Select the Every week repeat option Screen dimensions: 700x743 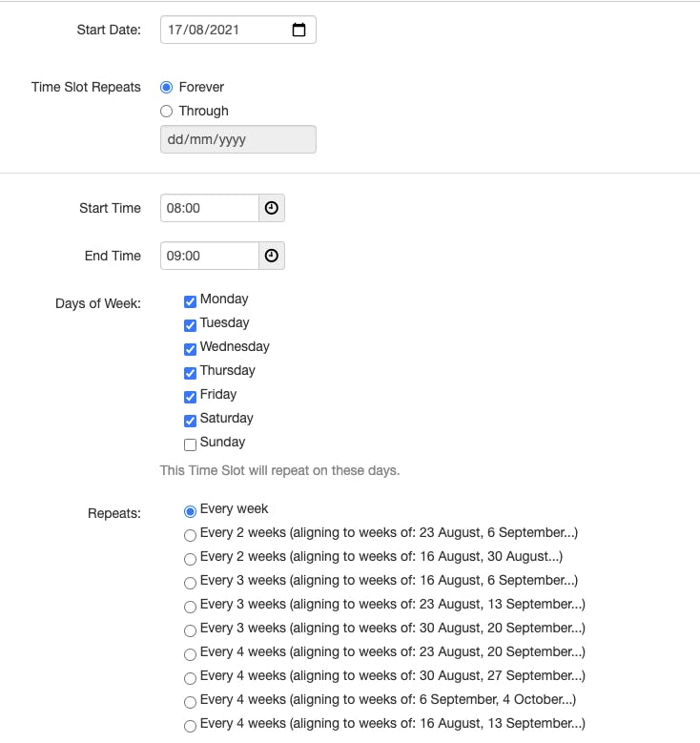coord(190,512)
